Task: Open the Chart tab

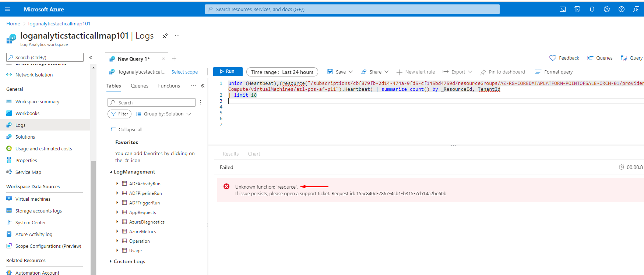Action: (254, 154)
